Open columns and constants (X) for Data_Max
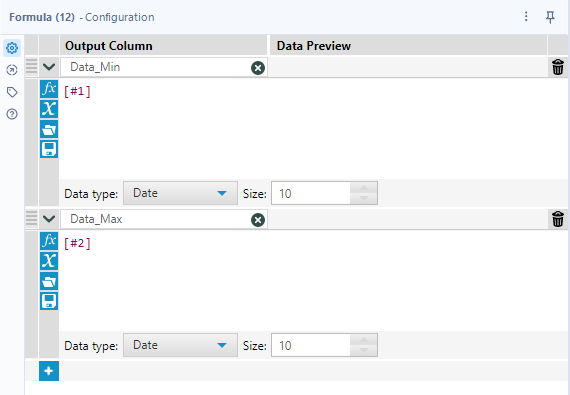 49,261
